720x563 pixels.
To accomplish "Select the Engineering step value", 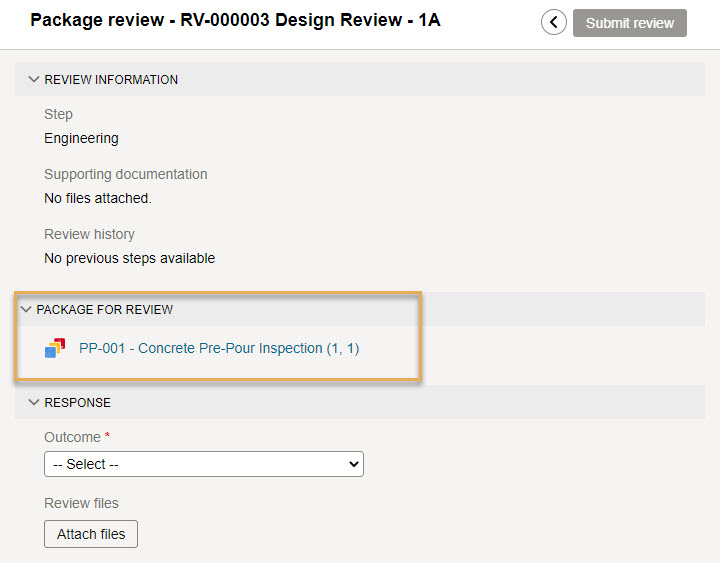I will (81, 138).
